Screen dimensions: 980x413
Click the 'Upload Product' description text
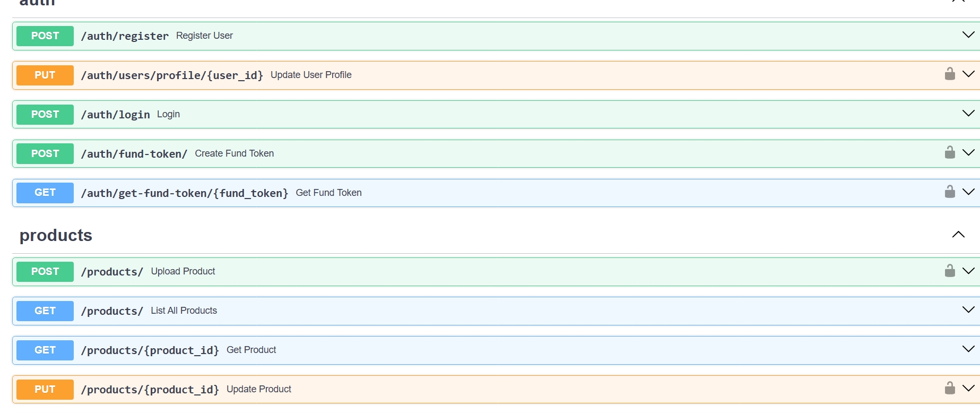[183, 271]
